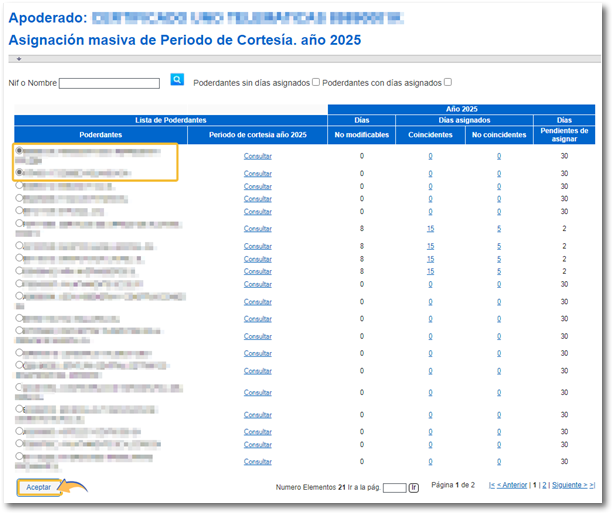Image resolution: width=613 pixels, height=514 pixels.
Task: Expand the collapsed '+' bar under the title
Action: point(19,59)
